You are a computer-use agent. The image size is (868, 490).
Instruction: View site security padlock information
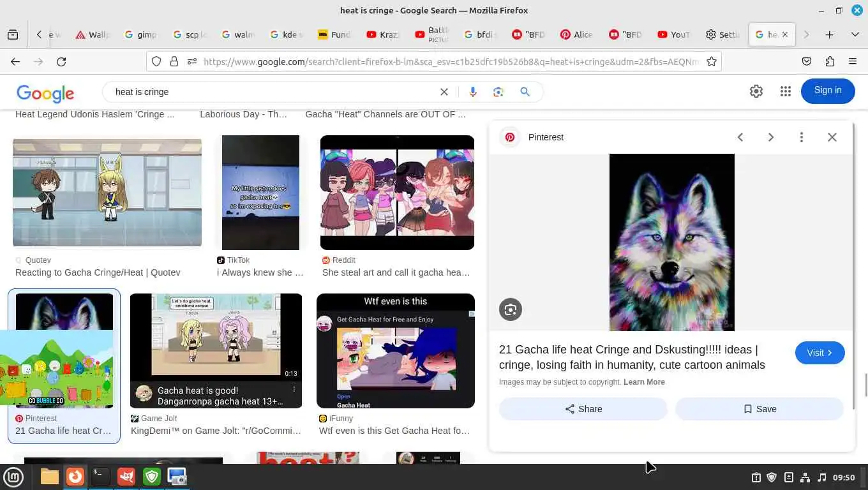click(174, 61)
